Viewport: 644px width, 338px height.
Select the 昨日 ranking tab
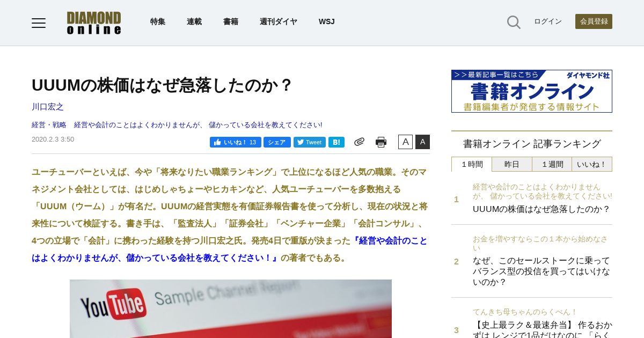[x=512, y=164]
